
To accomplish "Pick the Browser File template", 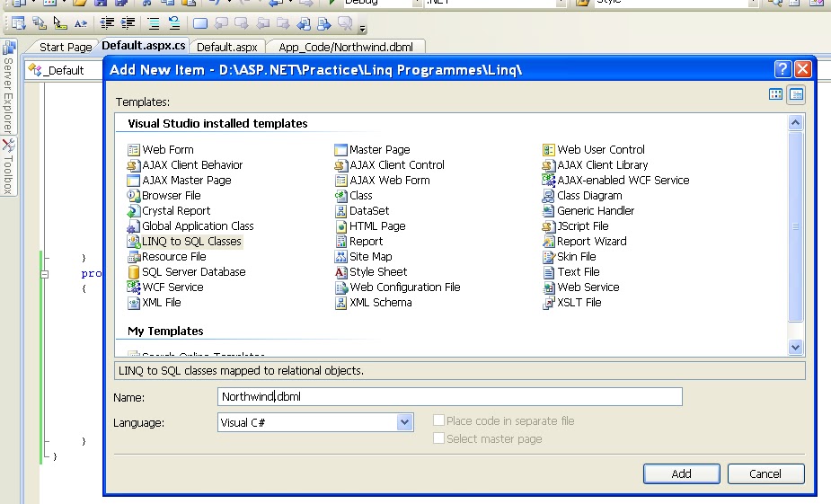I will pos(164,196).
